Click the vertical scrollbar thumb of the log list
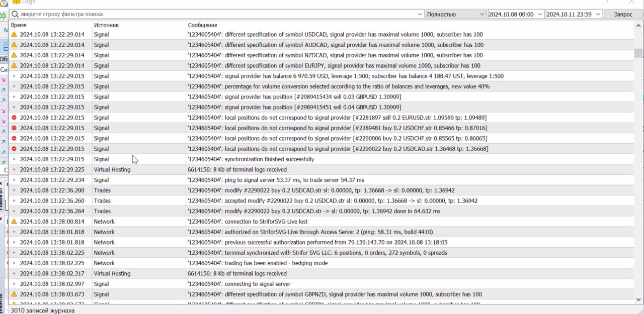Screen dimensions: 644x314 (x=638, y=53)
